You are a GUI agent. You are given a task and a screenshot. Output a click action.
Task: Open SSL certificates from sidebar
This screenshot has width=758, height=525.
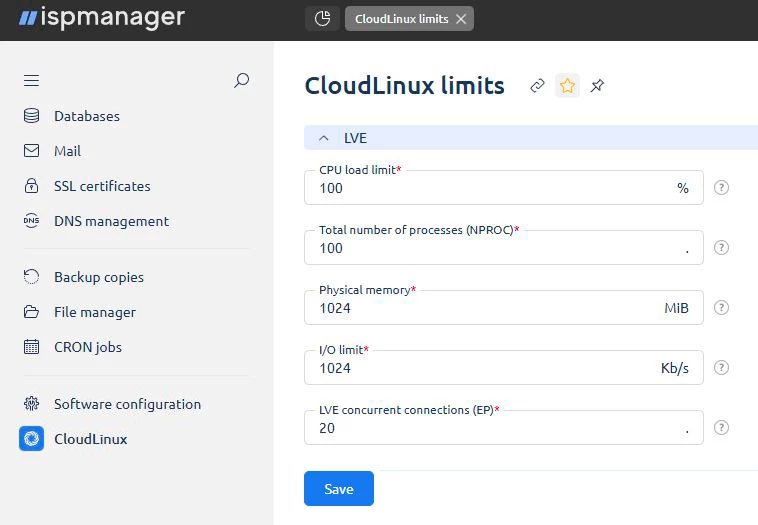coord(101,186)
